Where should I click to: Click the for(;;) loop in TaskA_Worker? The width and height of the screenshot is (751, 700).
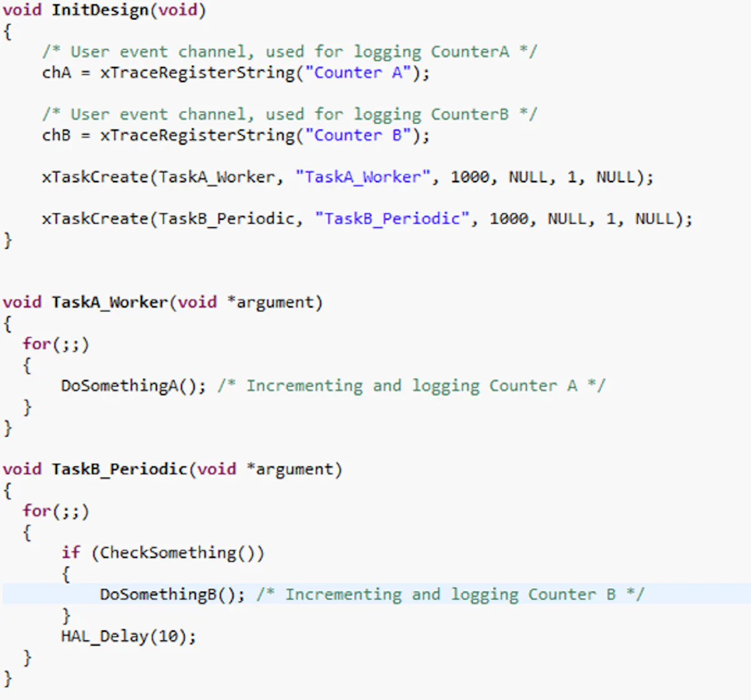(56, 344)
